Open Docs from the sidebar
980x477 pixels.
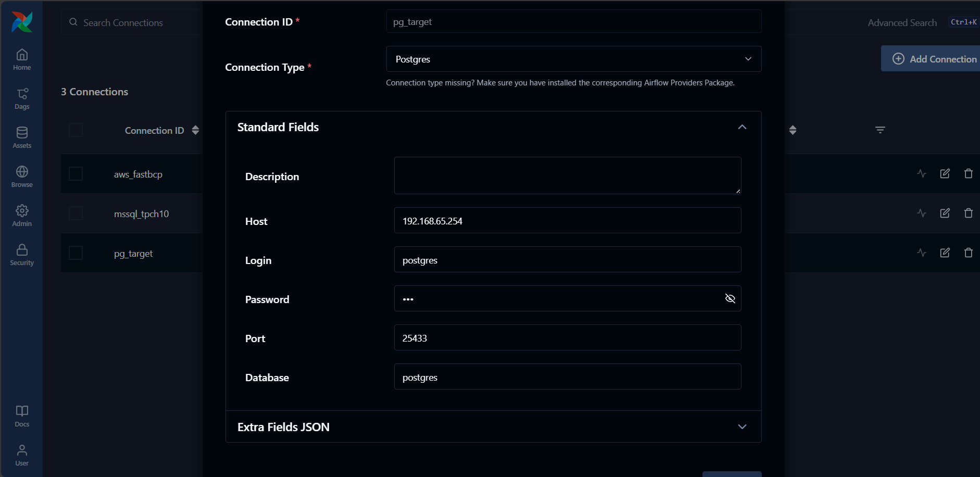(x=22, y=416)
